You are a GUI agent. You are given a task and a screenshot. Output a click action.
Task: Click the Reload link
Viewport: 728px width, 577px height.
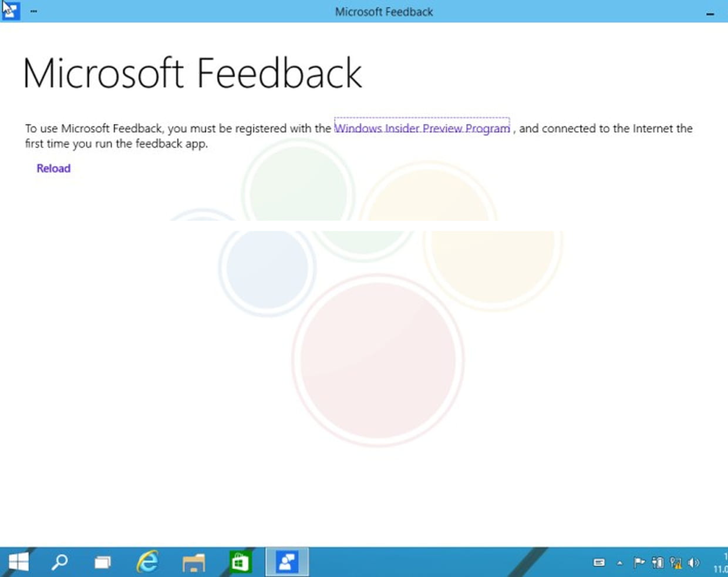pos(53,169)
